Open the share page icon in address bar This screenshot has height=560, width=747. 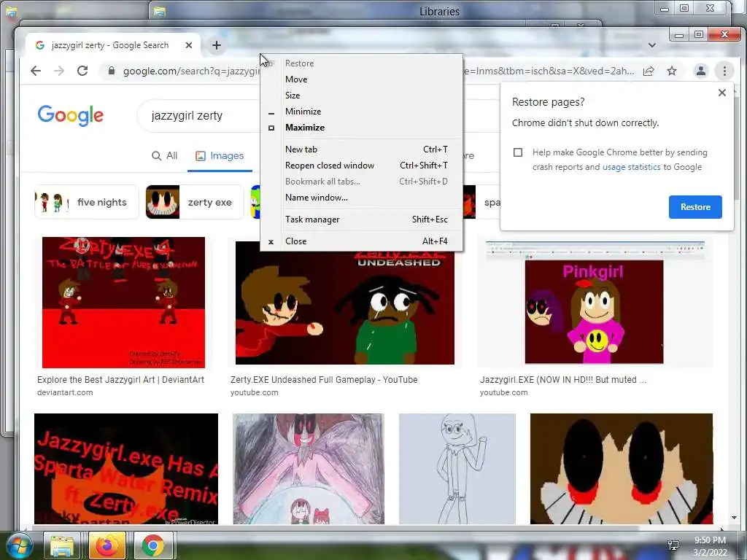[x=649, y=71]
